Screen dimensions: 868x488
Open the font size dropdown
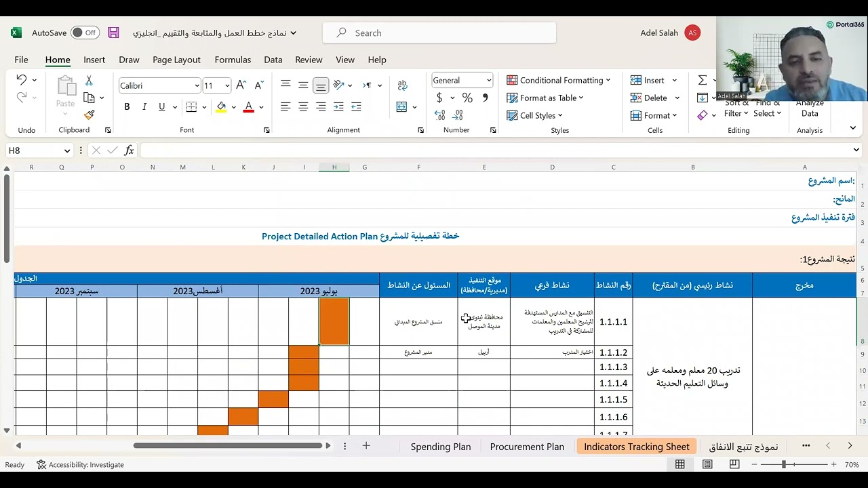tap(227, 85)
